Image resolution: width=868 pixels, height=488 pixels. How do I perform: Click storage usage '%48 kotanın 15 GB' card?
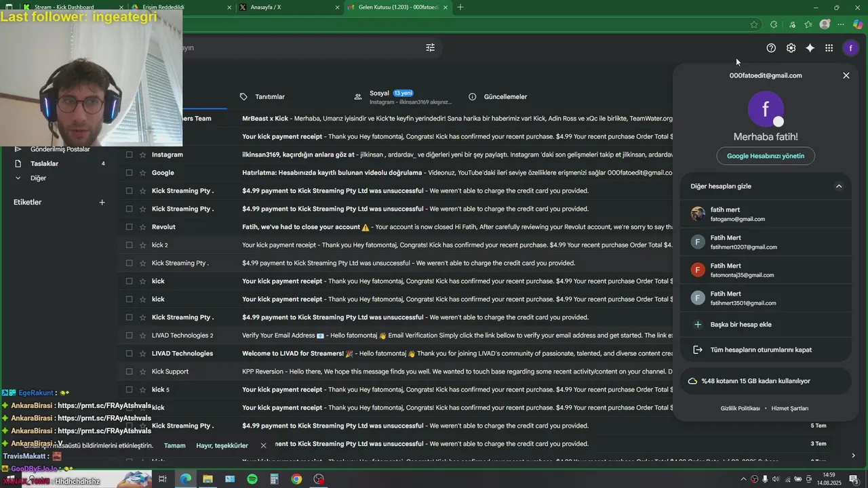[766, 381]
